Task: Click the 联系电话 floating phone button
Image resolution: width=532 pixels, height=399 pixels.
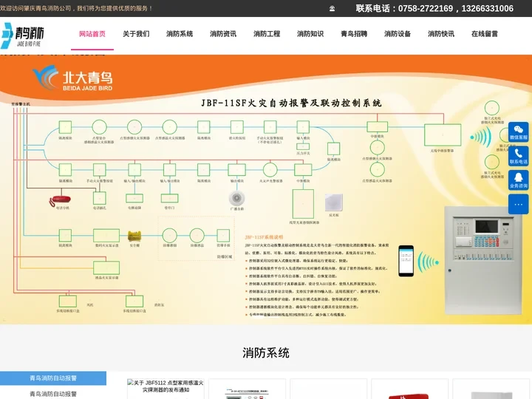Action: pyautogui.click(x=518, y=156)
